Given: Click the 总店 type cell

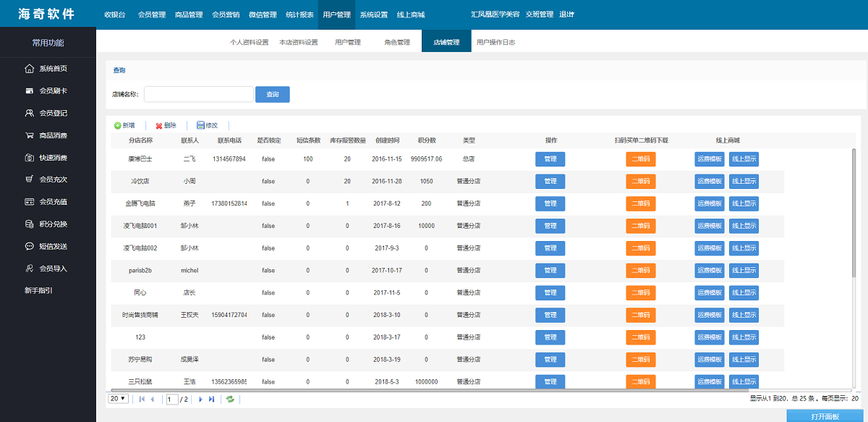Looking at the screenshot, I should pos(469,159).
